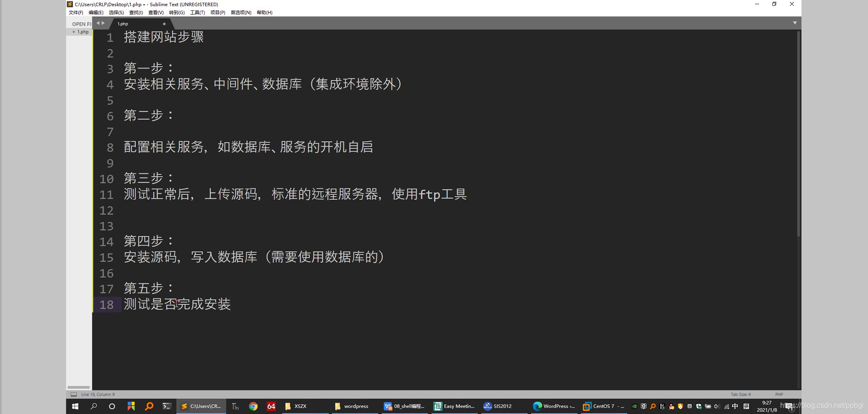Image resolution: width=868 pixels, height=414 pixels.
Task: Click Line 18, Column 9 status text
Action: 98,395
